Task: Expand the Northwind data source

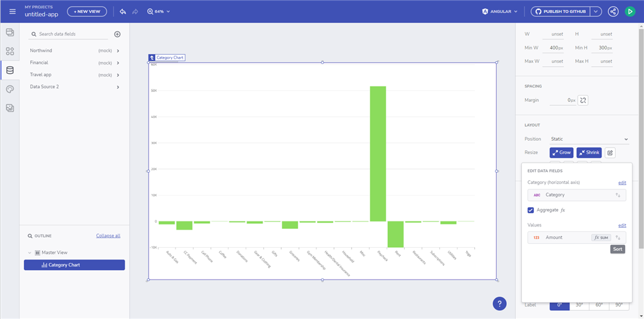Action: point(118,51)
